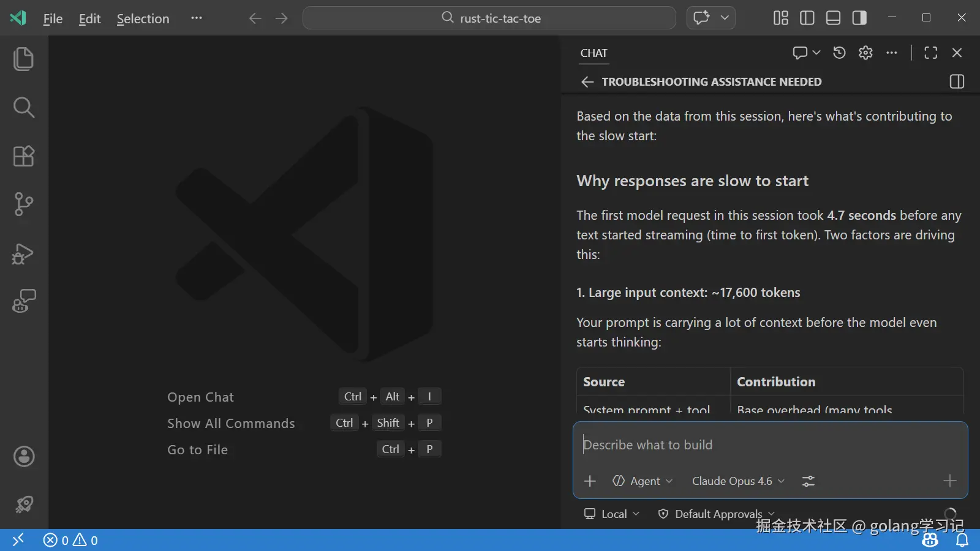Screen dimensions: 980x551
Task: Select the CHAT tab
Action: [x=594, y=53]
